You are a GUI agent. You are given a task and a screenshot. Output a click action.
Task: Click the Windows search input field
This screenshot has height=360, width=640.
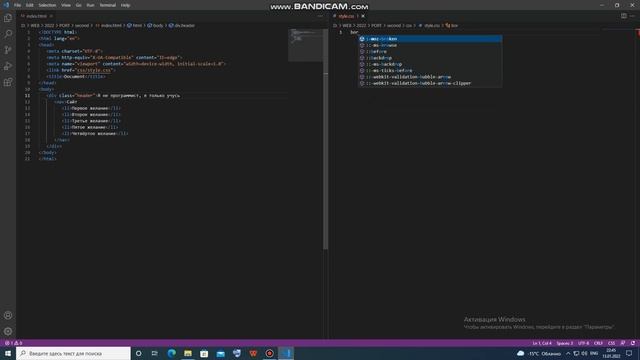[x=73, y=353]
